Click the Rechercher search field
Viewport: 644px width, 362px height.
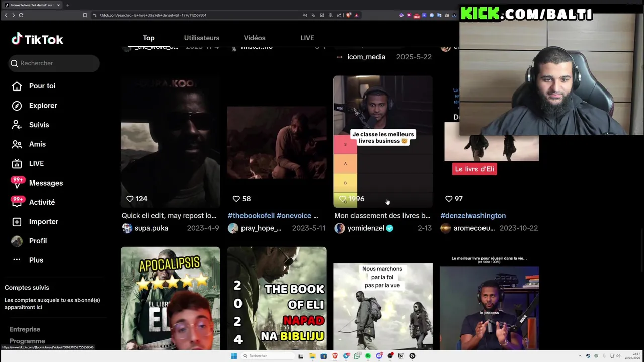pyautogui.click(x=54, y=63)
